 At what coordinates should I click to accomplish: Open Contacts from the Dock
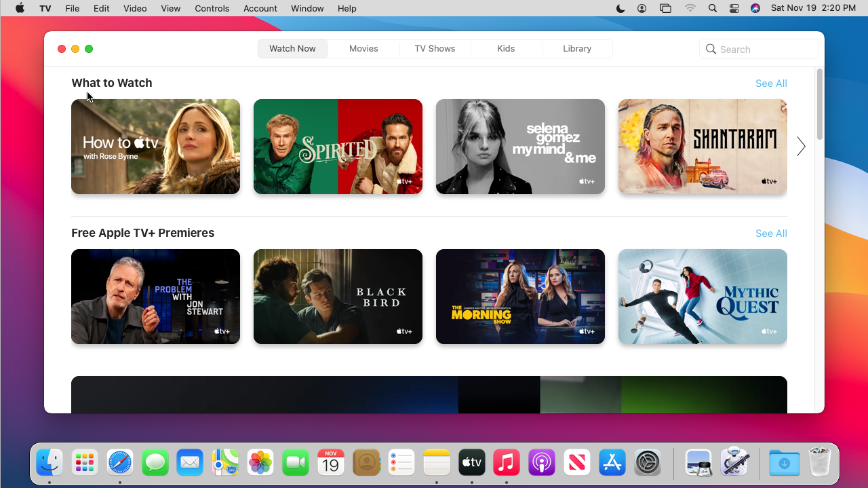click(x=366, y=463)
